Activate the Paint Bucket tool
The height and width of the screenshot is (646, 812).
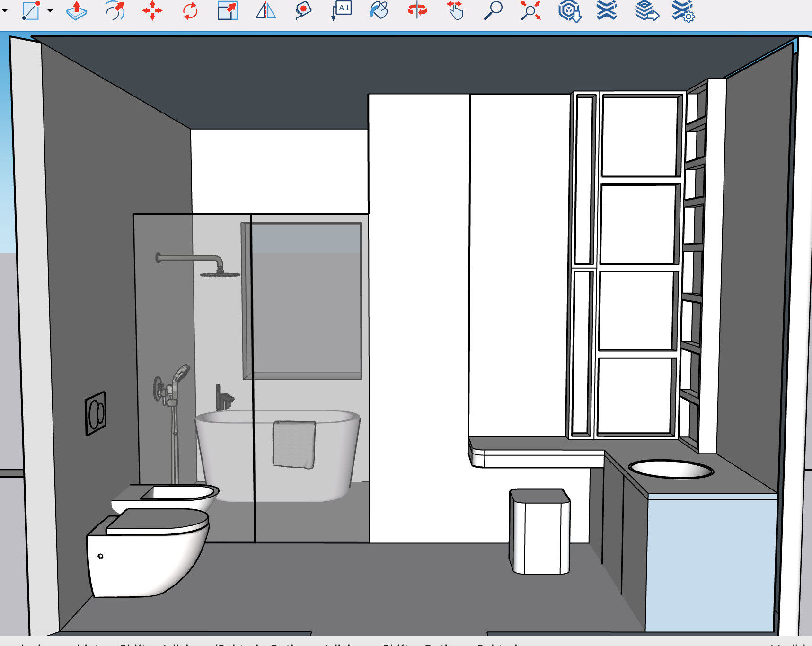[379, 10]
